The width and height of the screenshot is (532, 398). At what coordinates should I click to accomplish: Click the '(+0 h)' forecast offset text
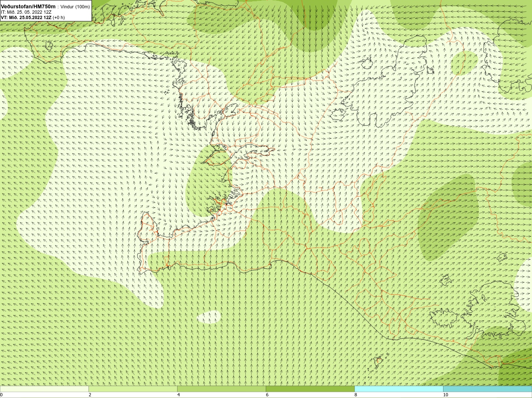click(59, 17)
